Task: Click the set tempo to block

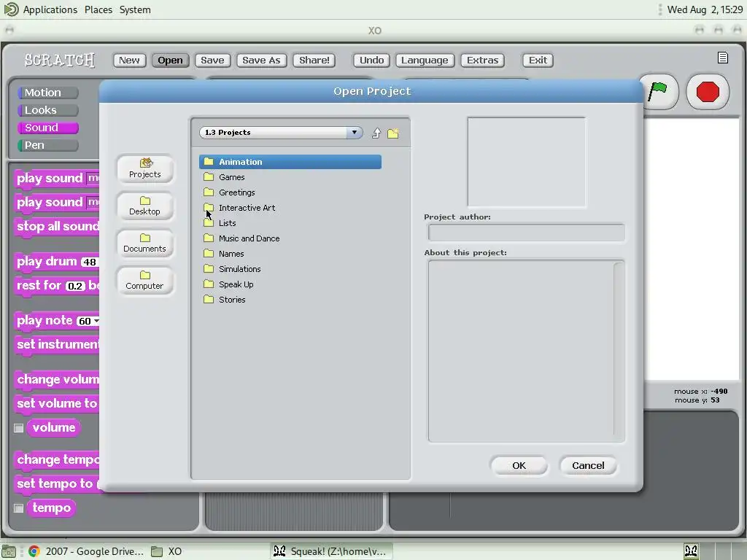Action: pos(57,484)
